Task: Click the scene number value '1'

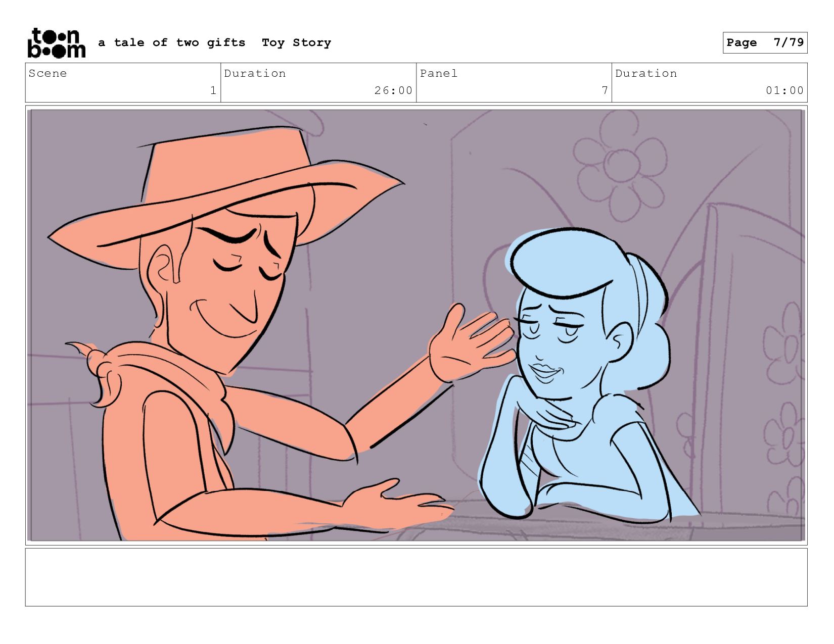Action: pyautogui.click(x=213, y=90)
